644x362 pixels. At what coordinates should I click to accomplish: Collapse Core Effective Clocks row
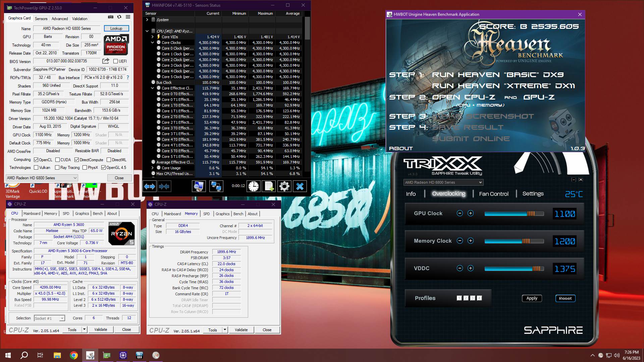point(153,88)
